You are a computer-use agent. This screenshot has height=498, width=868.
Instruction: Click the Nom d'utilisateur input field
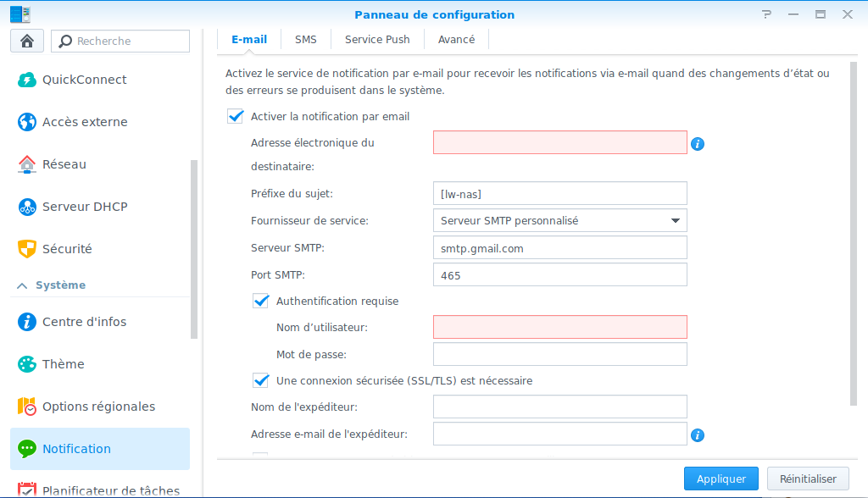coord(559,327)
